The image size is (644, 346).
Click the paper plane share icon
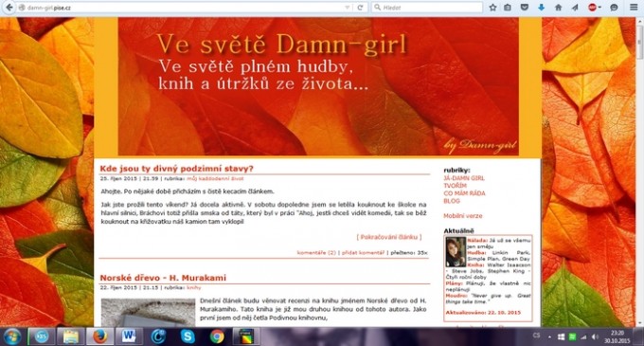pos(575,8)
